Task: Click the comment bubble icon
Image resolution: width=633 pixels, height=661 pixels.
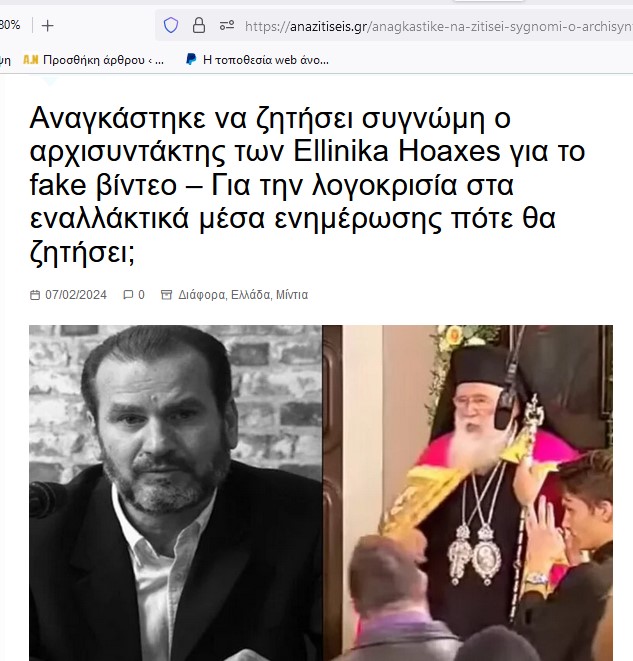Action: point(128,295)
